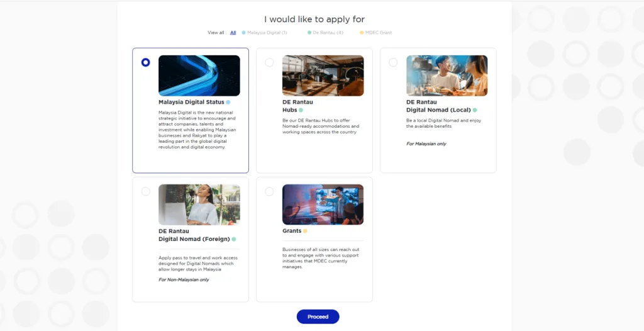Click the 'DE Rantau Hubs' card title
The image size is (644, 331).
[297, 106]
